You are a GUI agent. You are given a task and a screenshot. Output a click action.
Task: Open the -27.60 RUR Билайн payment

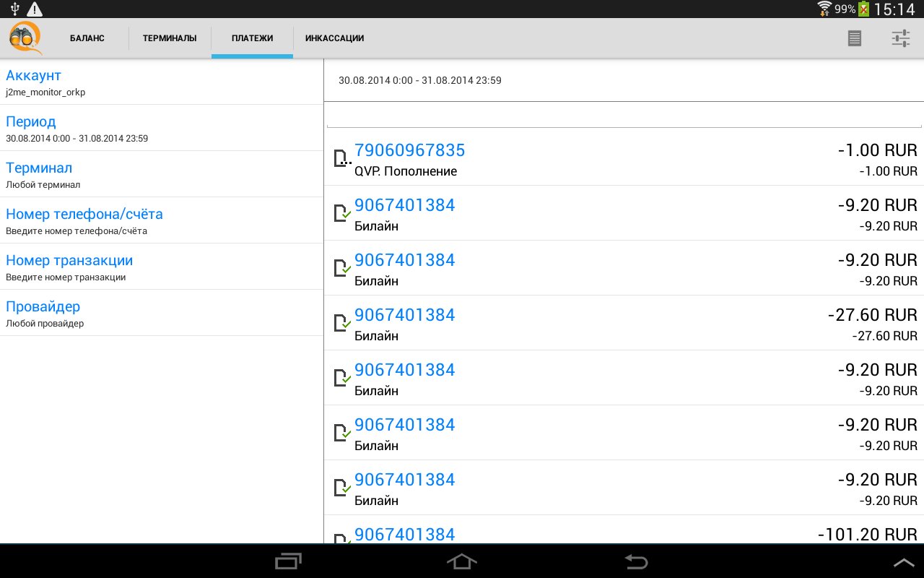click(x=624, y=323)
